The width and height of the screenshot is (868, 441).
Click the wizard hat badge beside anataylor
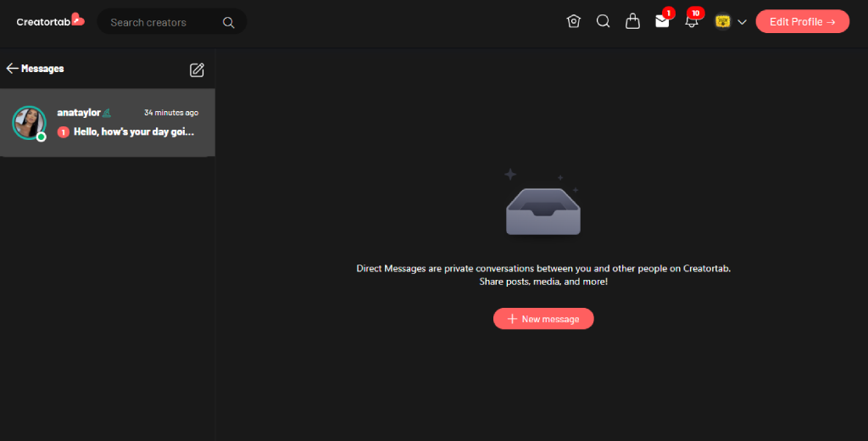pyautogui.click(x=107, y=113)
